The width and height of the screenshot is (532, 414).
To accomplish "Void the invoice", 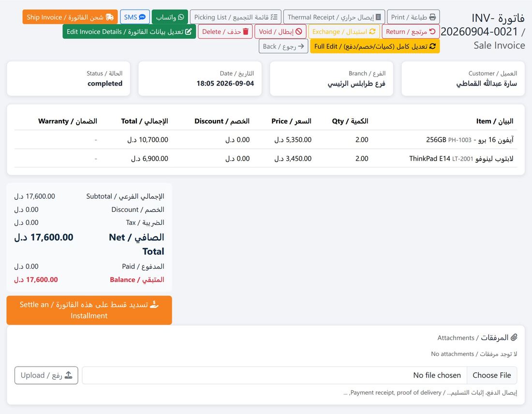I will 280,31.
